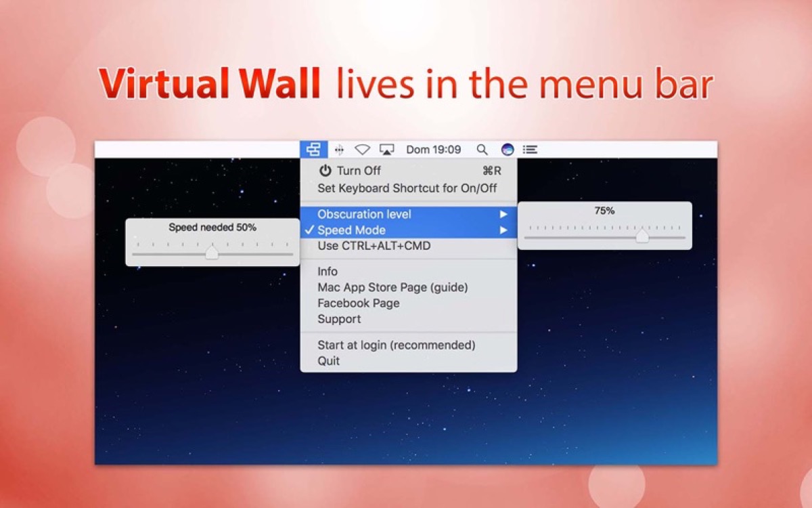Open the Facebook Page entry
The image size is (812, 508).
[409, 303]
